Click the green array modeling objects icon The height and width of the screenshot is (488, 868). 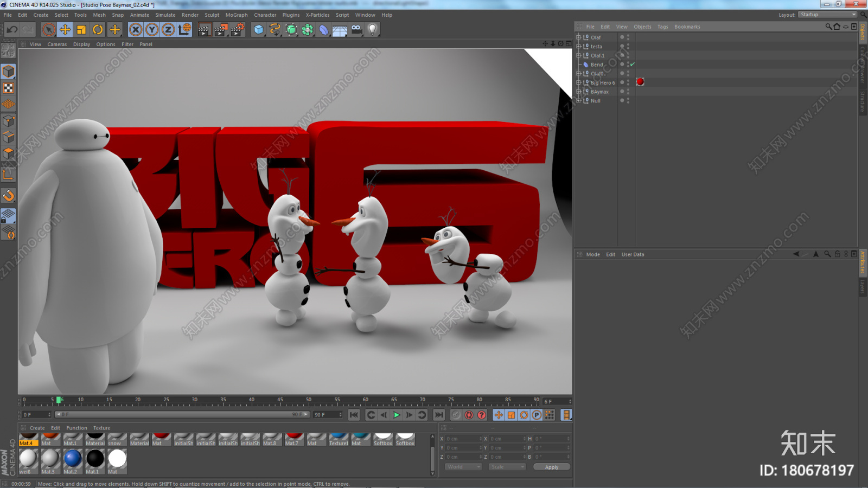pos(308,29)
